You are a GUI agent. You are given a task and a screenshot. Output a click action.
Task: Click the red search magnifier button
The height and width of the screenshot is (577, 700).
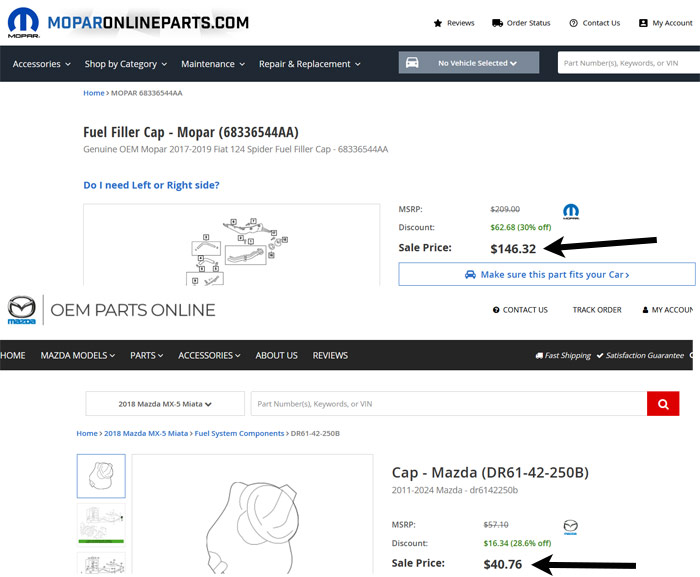(662, 404)
